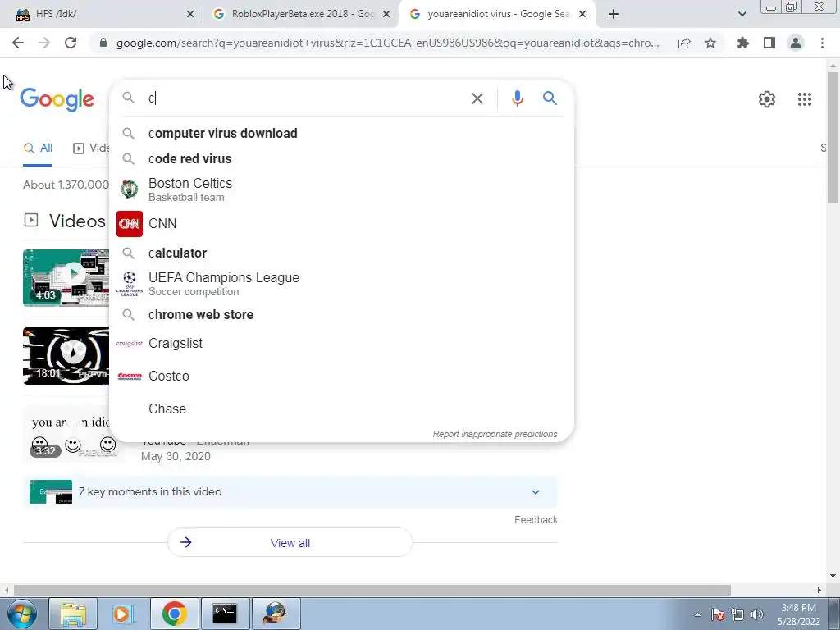The image size is (840, 630).
Task: Choose suggestion computer virus download
Action: click(x=341, y=134)
